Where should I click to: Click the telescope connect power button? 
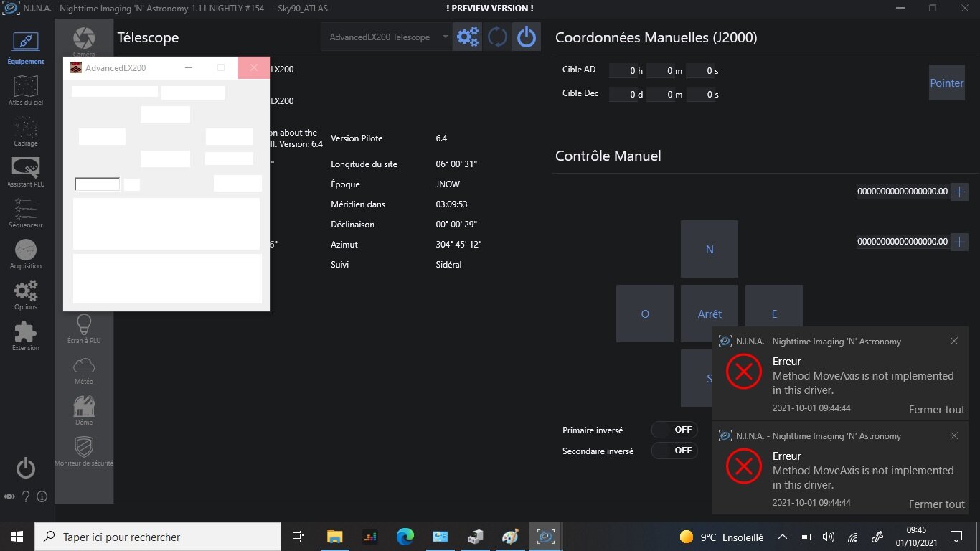click(527, 37)
